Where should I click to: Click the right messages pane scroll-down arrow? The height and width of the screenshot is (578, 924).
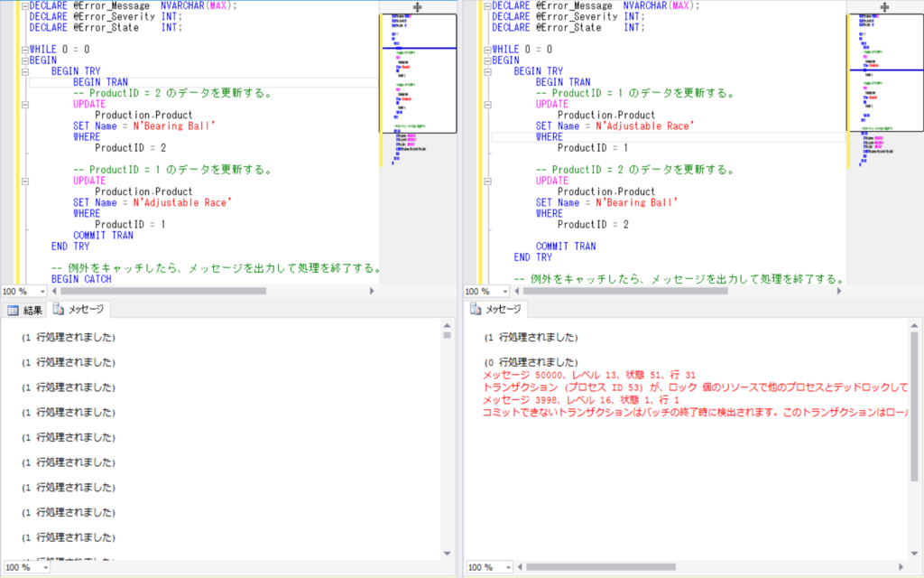[915, 554]
